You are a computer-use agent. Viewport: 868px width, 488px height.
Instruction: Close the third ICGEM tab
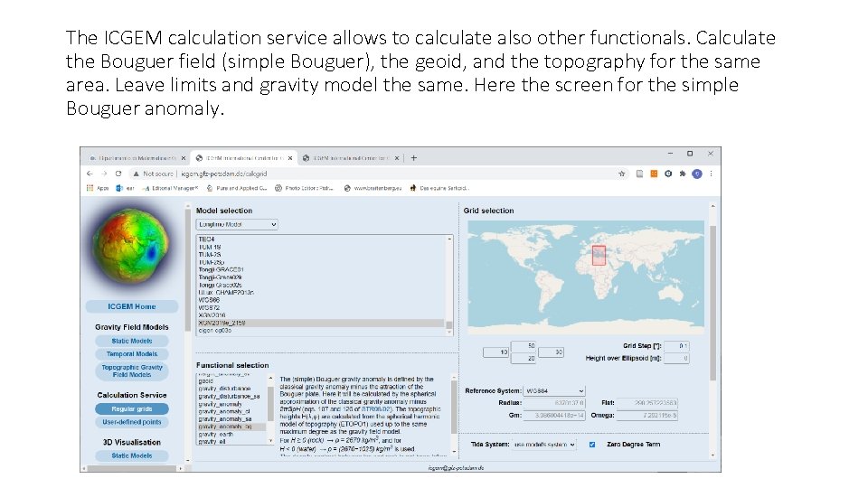click(396, 158)
